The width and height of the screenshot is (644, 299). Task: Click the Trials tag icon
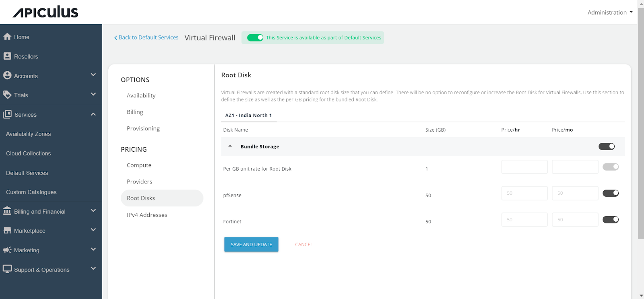pyautogui.click(x=7, y=95)
